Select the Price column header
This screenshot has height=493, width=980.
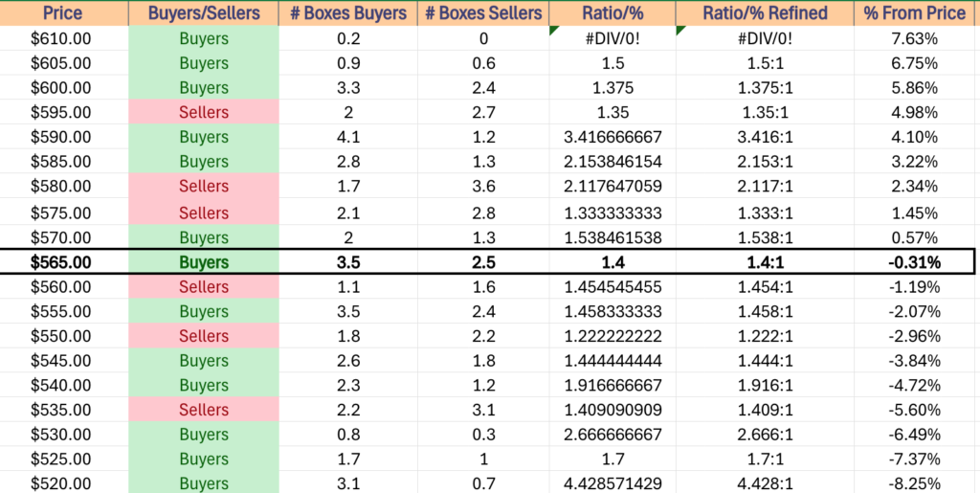(x=64, y=13)
